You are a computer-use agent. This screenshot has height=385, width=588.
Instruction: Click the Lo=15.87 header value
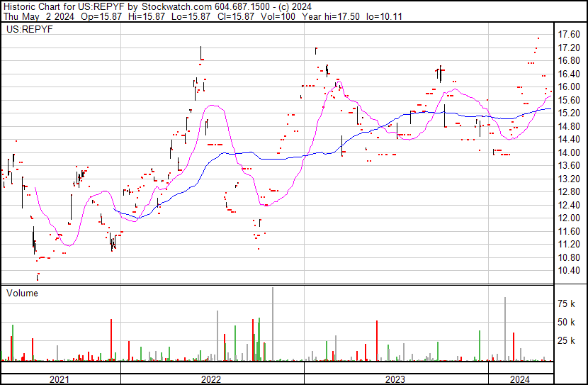[x=191, y=16]
